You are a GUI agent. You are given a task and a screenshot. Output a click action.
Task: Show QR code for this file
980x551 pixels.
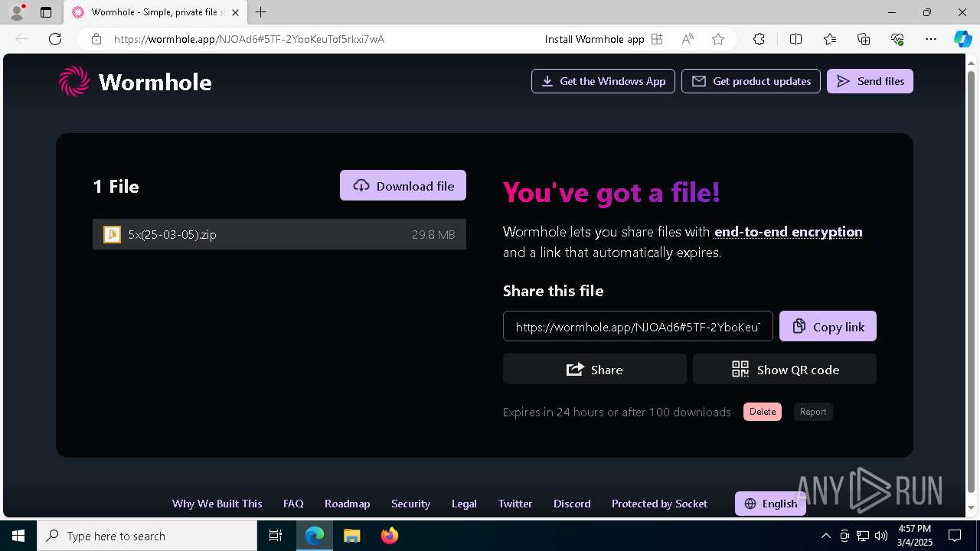click(785, 369)
